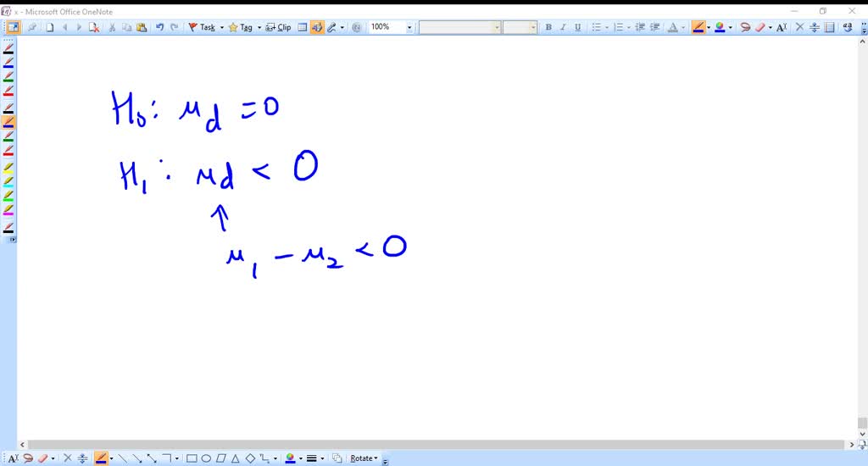Select the yellow pen in side palette
The width and height of the screenshot is (868, 466).
(8, 168)
